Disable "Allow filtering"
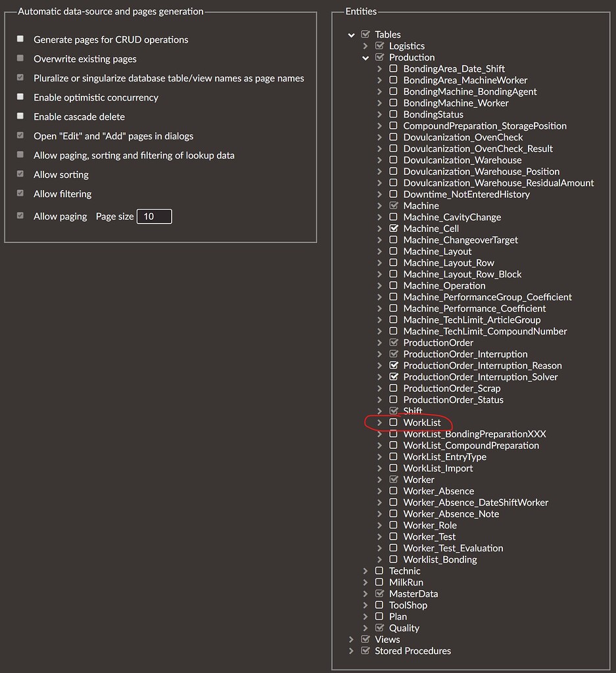Screen dimensions: 616x673 [20, 193]
